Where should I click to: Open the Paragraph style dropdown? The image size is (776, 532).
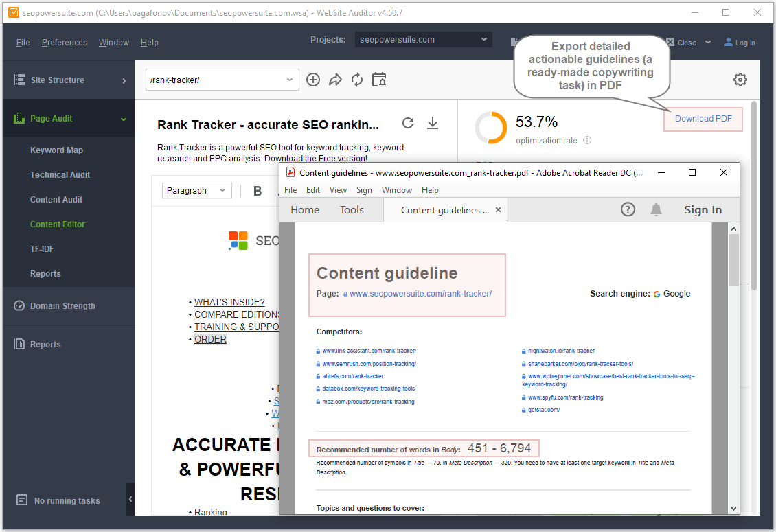[x=196, y=191]
